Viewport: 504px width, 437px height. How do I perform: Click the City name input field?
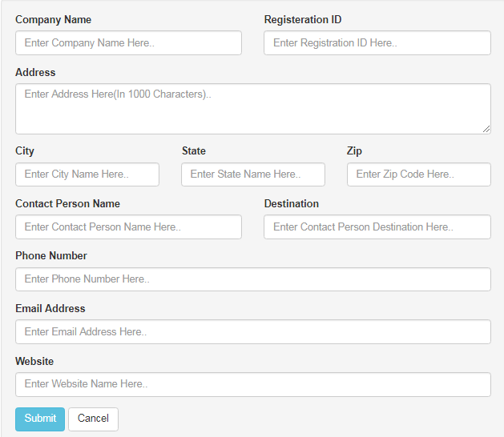87,174
